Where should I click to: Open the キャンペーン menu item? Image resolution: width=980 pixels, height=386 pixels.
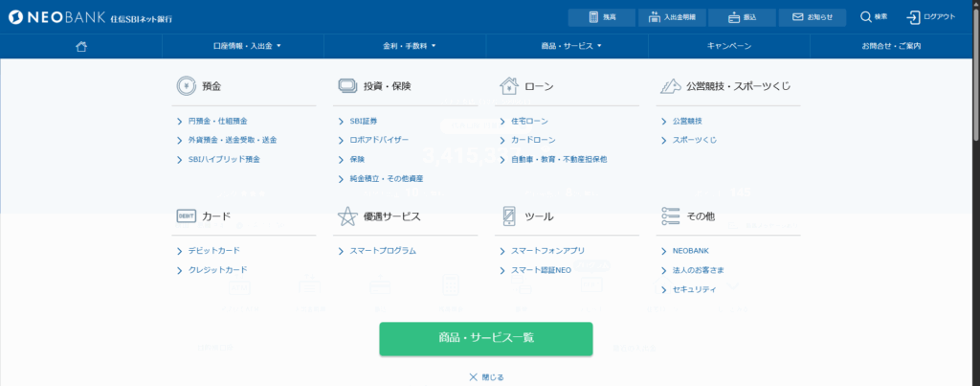coord(728,46)
